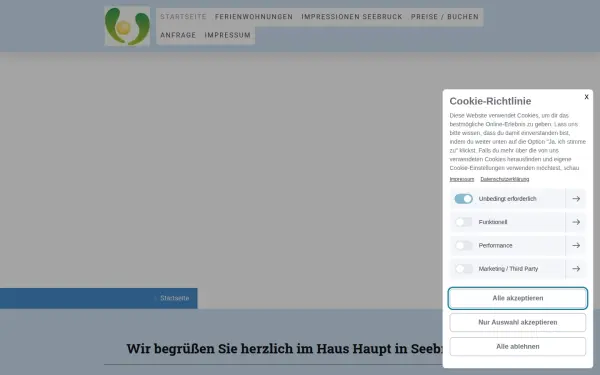Go to Impressionen Seebruck

click(x=352, y=17)
